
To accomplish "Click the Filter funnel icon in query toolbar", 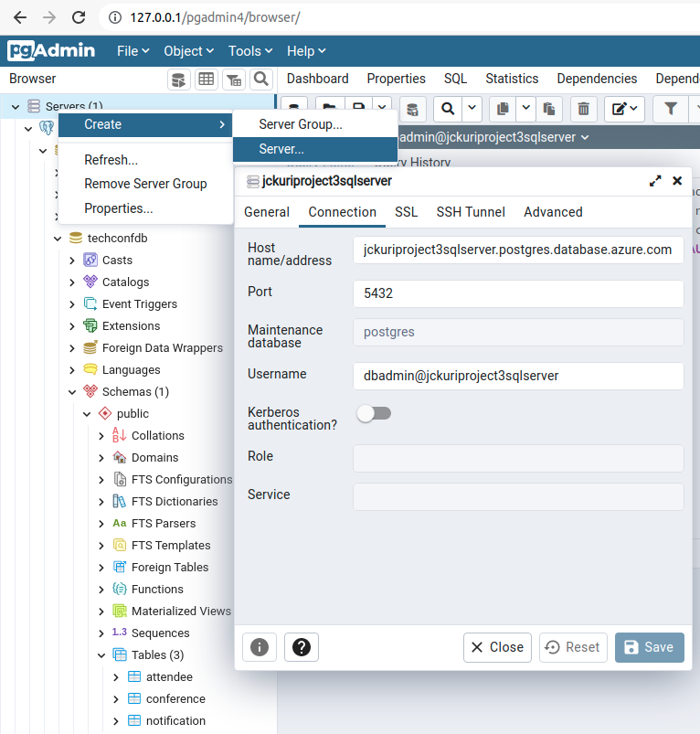I will coord(671,109).
